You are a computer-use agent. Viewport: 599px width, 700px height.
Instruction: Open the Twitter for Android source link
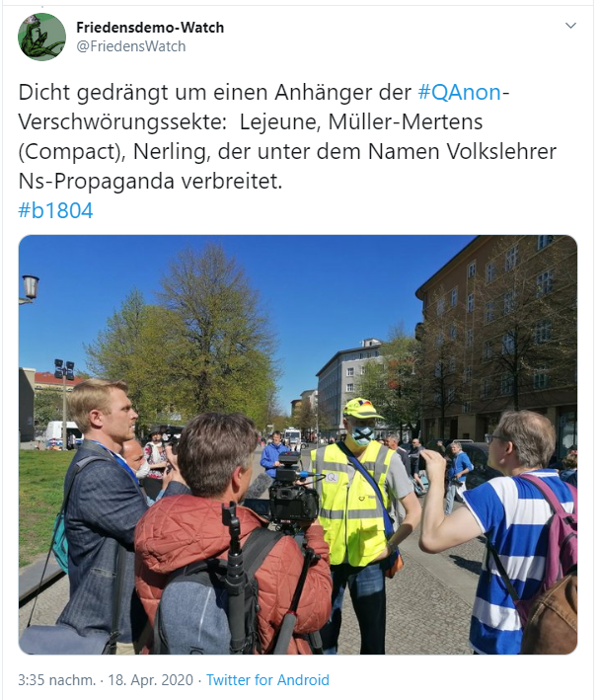point(267,680)
